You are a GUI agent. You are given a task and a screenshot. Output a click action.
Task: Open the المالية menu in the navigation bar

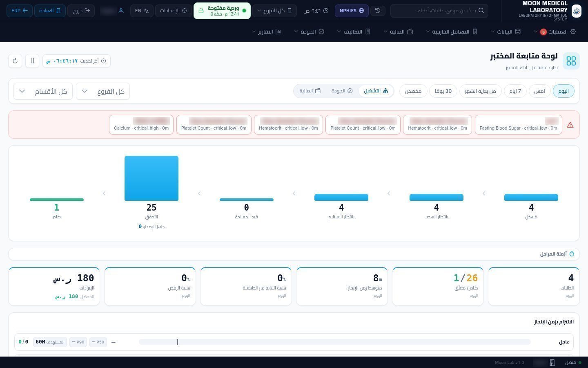click(399, 32)
